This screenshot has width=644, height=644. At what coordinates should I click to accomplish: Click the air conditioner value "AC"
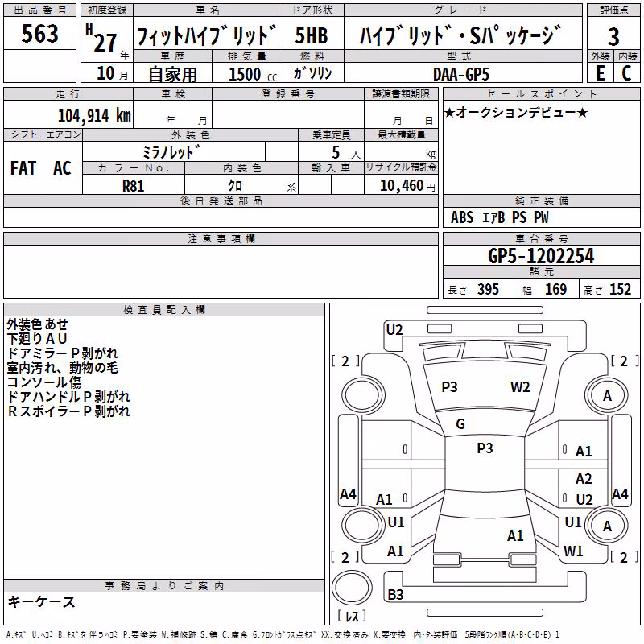tap(62, 168)
